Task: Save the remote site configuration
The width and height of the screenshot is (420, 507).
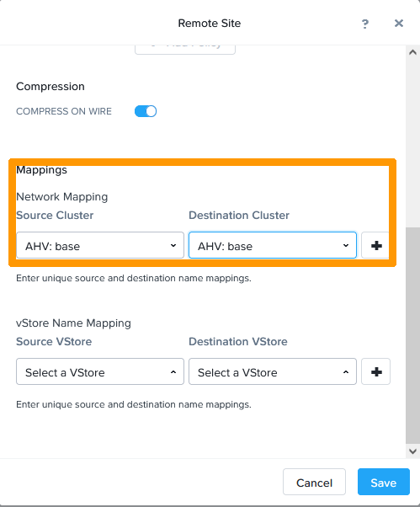Action: (x=384, y=482)
